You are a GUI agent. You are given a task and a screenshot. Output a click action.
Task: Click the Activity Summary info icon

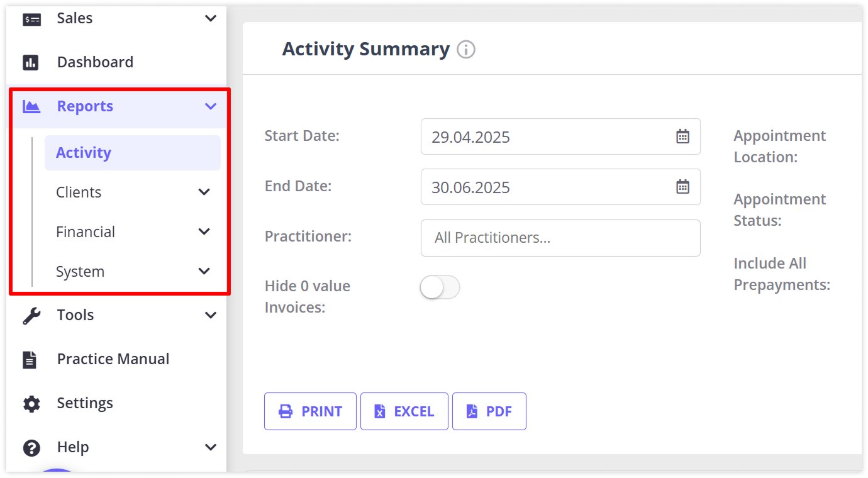pos(466,49)
